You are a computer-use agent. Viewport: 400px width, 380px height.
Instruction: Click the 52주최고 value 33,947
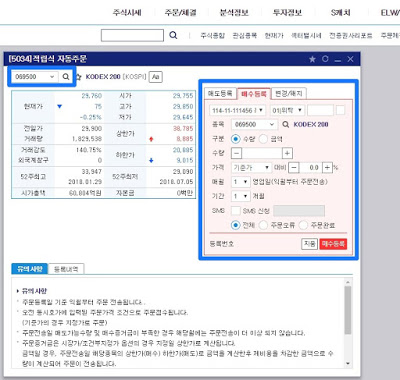(92, 171)
